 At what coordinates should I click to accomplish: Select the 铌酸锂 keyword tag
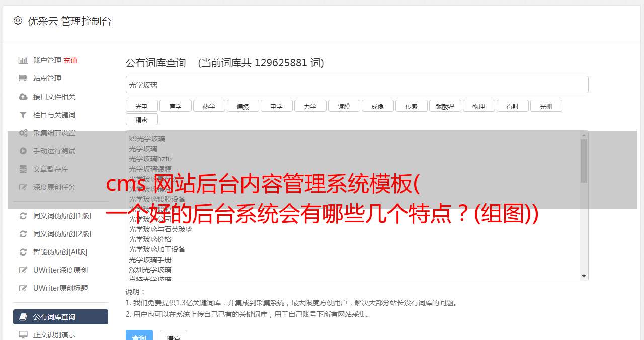coord(445,106)
